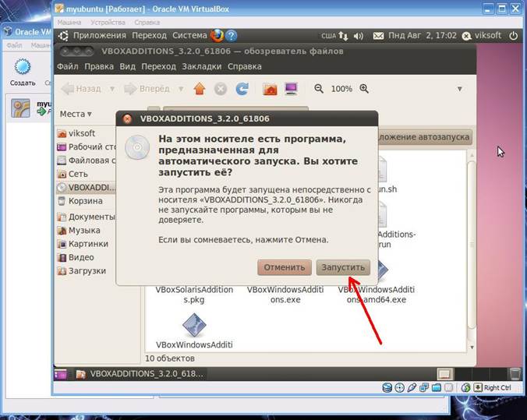Click the zoom out magnifier icon

tap(319, 89)
